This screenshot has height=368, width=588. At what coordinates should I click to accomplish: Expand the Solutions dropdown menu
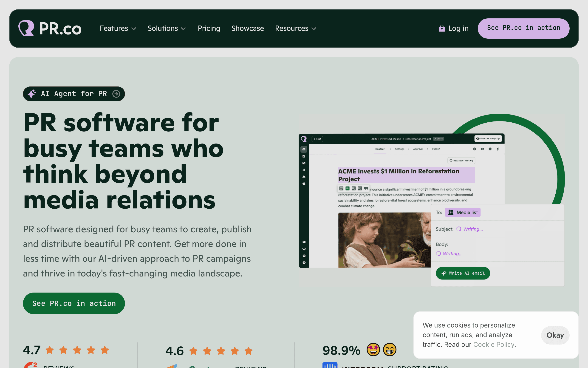point(167,29)
